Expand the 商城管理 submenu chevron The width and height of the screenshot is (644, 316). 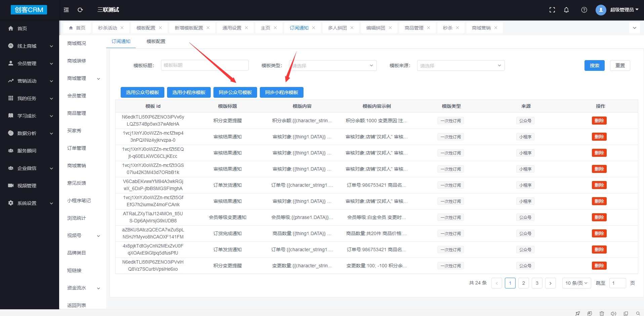[x=98, y=79]
